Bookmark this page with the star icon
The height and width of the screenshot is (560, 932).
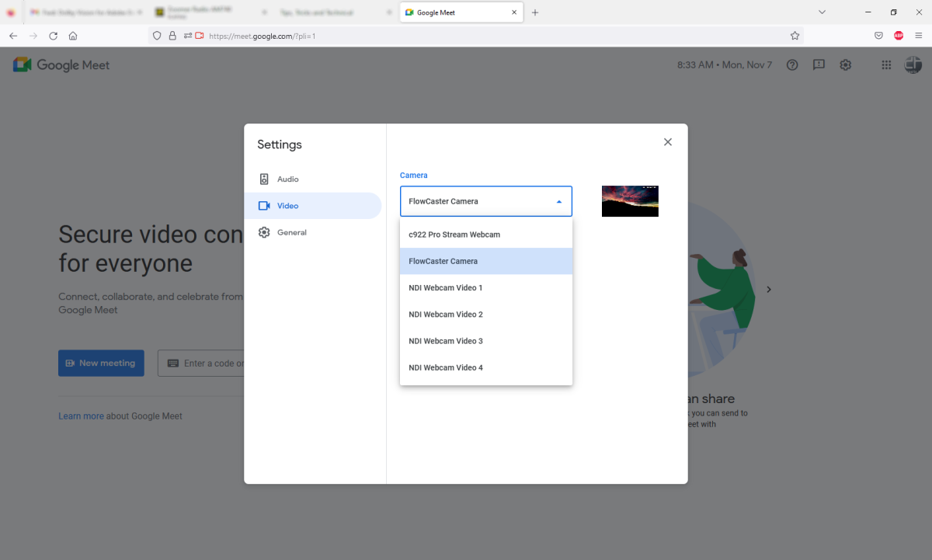click(x=795, y=36)
